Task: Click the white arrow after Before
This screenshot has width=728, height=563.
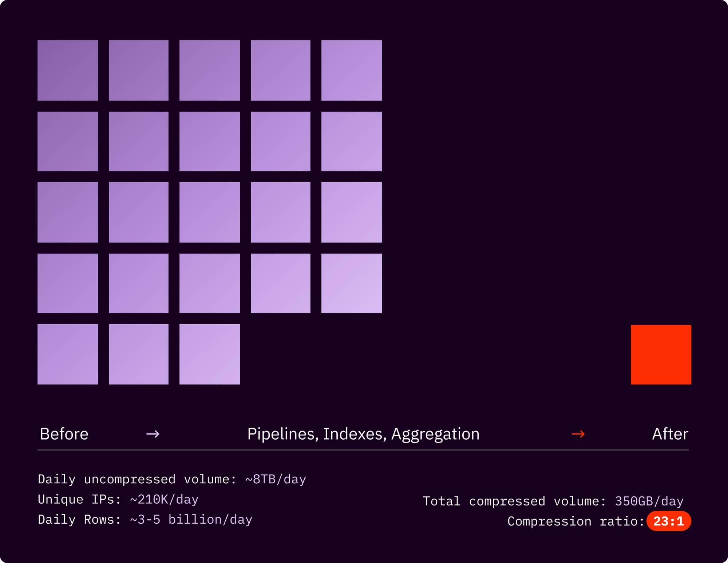Action: tap(153, 434)
